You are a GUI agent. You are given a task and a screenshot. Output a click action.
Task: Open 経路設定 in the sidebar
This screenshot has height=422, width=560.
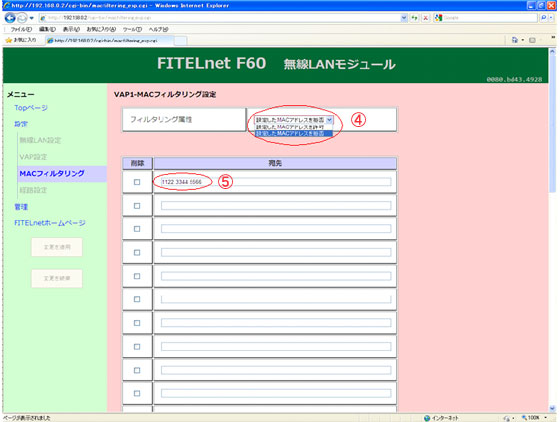pyautogui.click(x=33, y=190)
